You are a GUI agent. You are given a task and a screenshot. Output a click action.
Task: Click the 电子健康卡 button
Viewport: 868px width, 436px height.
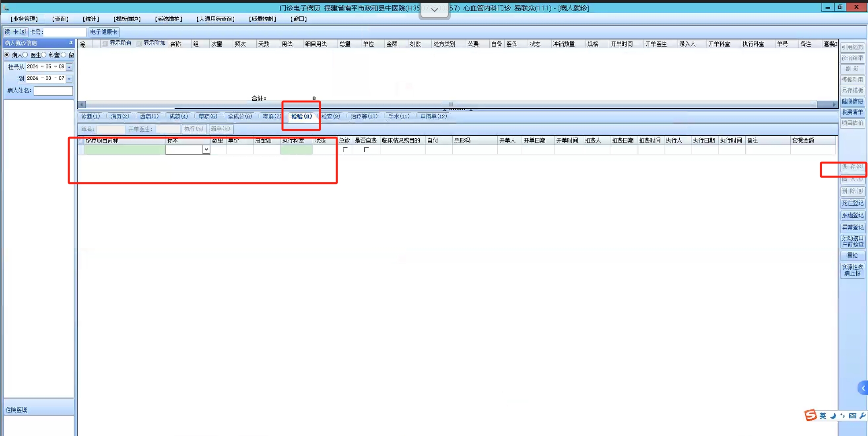pyautogui.click(x=103, y=32)
